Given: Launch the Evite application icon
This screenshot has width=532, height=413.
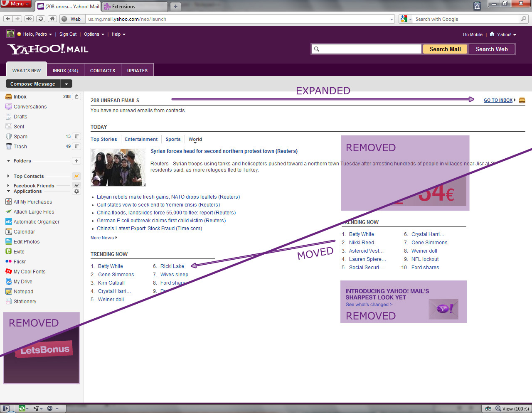Looking at the screenshot, I should point(9,251).
